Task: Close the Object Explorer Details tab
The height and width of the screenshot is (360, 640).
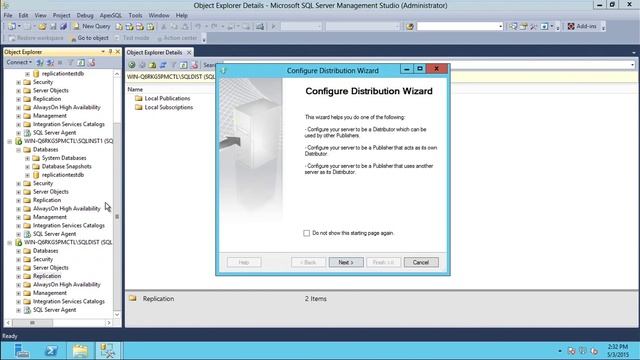Action: click(x=189, y=53)
